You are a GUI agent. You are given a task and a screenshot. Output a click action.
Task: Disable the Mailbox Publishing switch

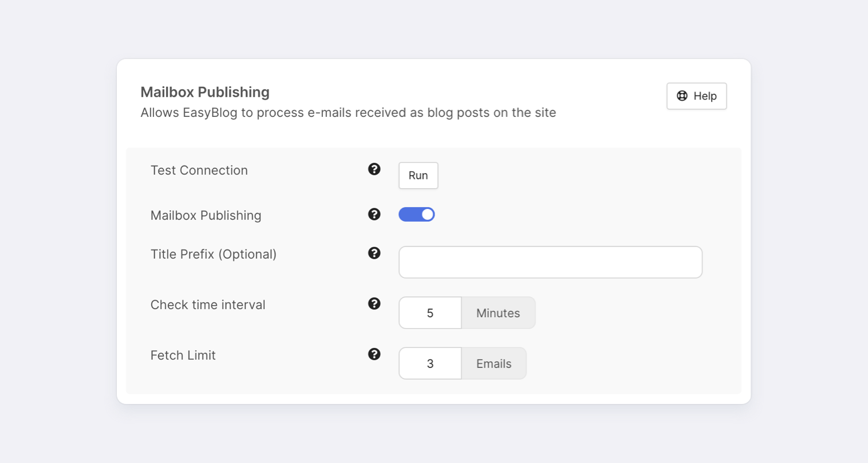pos(417,215)
